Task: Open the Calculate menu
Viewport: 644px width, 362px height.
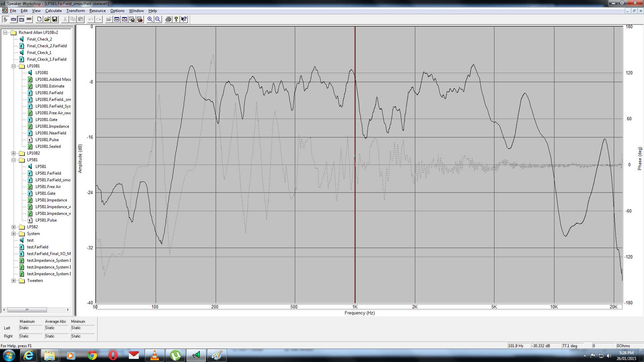Action: [53, 11]
